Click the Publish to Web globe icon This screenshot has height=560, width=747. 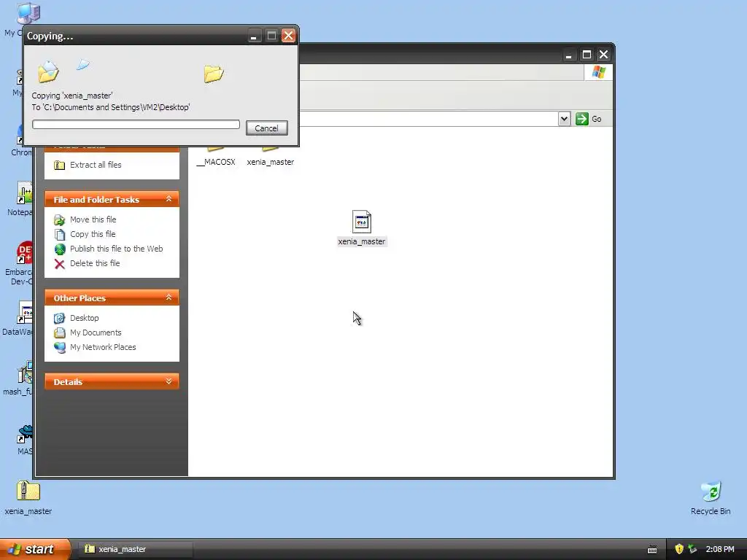pos(60,249)
